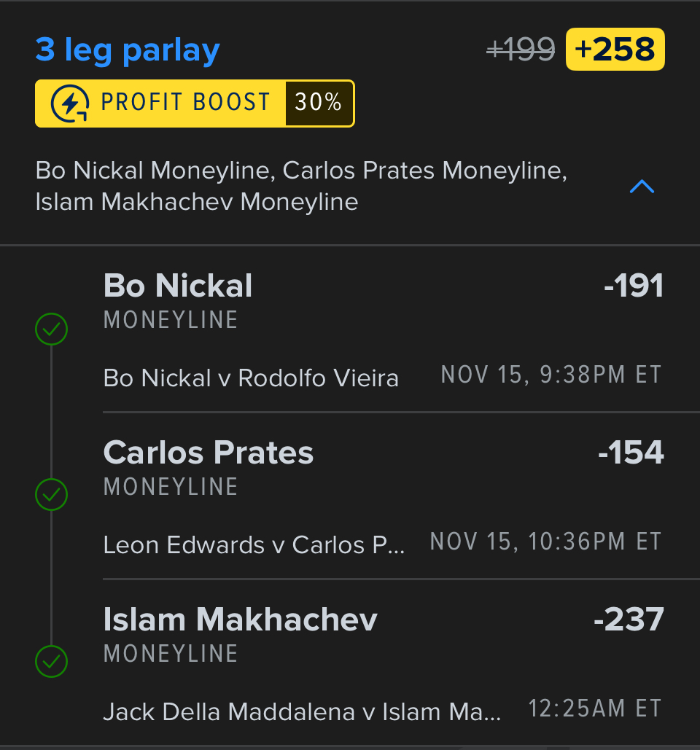This screenshot has height=750, width=700.
Task: Select the Islam Makhachev leg name
Action: click(241, 620)
